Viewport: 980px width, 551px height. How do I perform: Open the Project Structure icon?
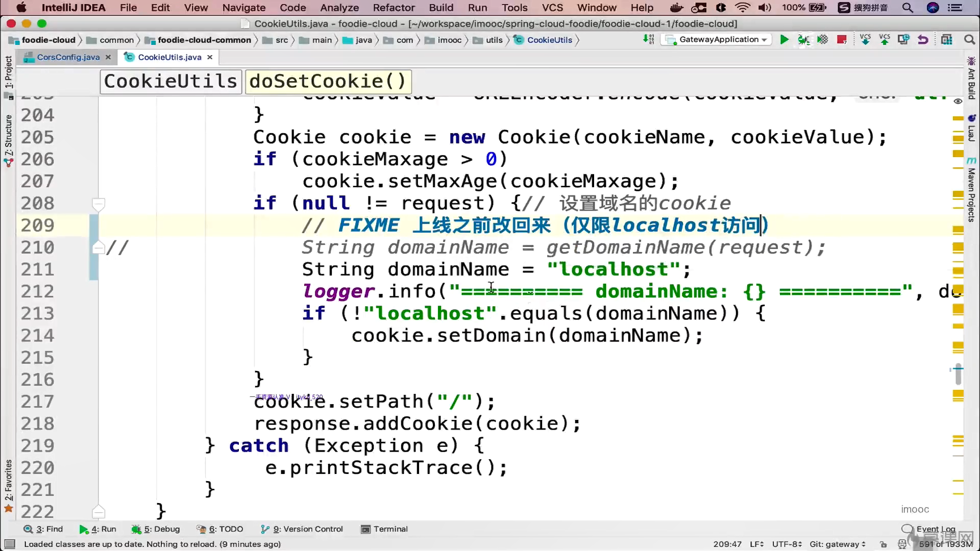tap(947, 40)
